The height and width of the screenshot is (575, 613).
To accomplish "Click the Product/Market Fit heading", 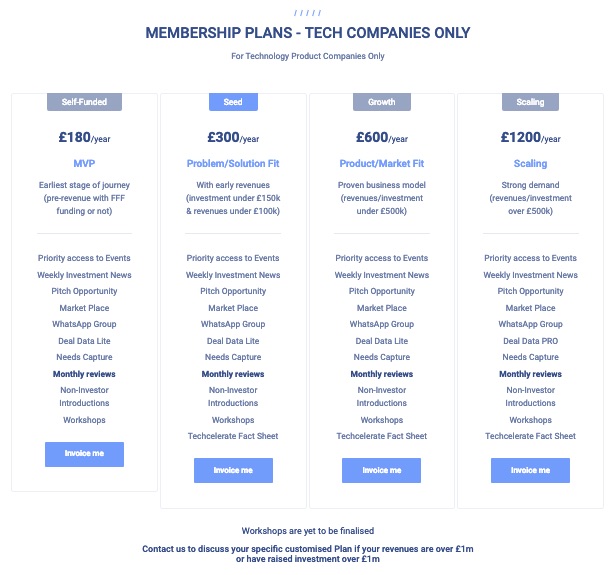I will coord(381,164).
